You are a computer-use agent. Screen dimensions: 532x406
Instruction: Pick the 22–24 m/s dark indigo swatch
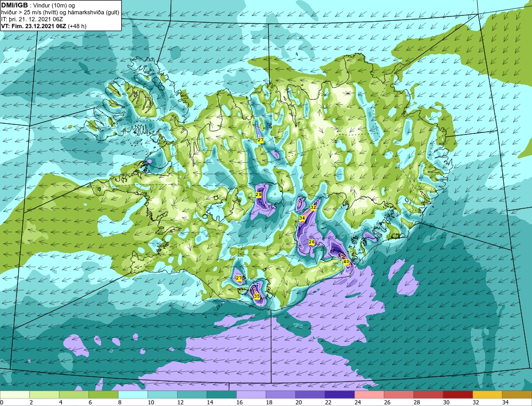pyautogui.click(x=339, y=395)
